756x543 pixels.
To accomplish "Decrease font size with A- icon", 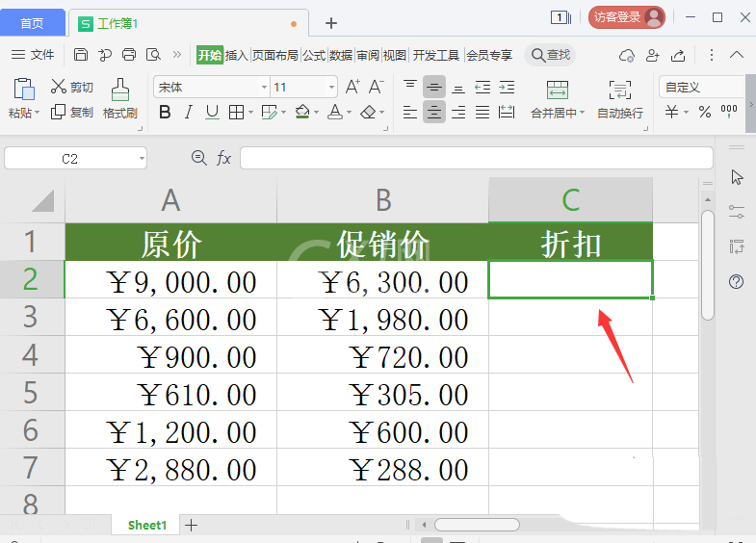I will pyautogui.click(x=376, y=87).
